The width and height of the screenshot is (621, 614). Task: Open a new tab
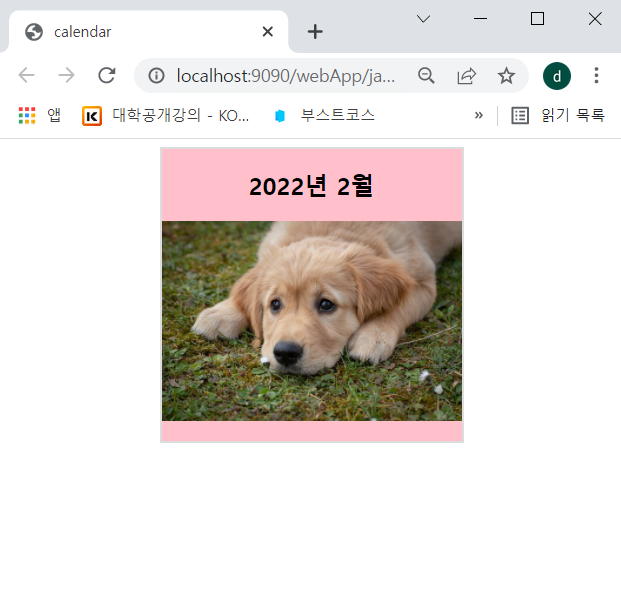(315, 32)
